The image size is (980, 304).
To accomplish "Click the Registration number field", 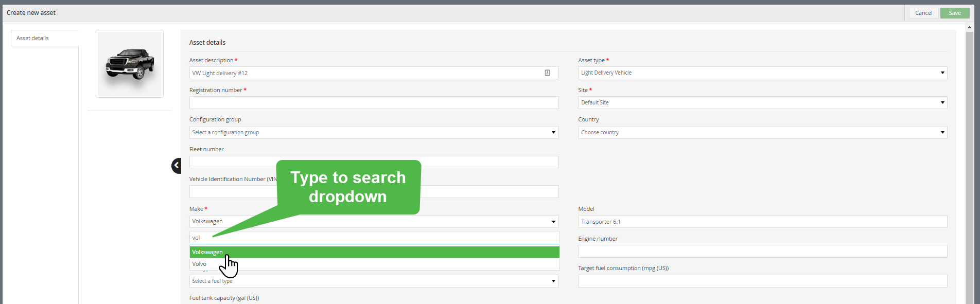I will tap(374, 103).
